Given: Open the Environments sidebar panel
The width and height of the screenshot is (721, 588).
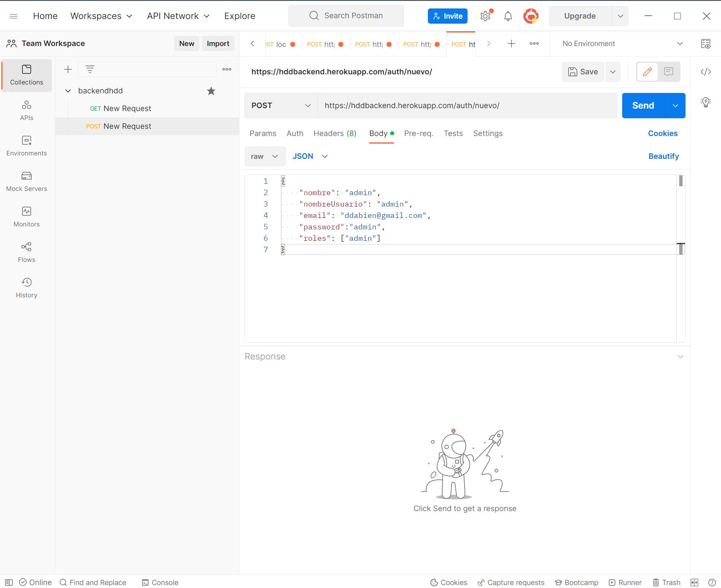Looking at the screenshot, I should (27, 146).
